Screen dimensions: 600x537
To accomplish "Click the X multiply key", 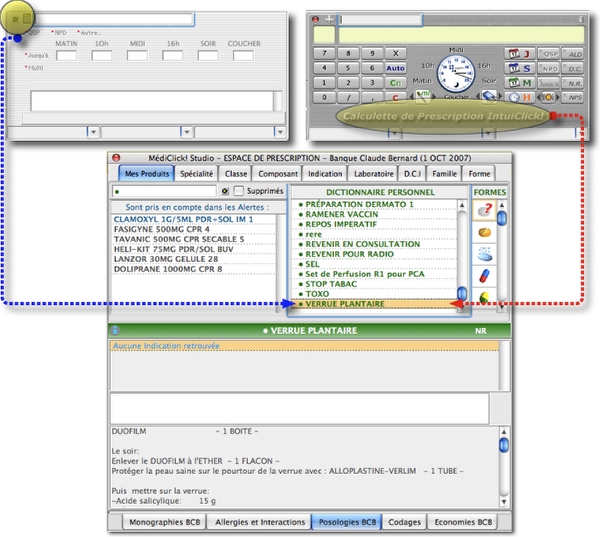I will click(x=395, y=53).
